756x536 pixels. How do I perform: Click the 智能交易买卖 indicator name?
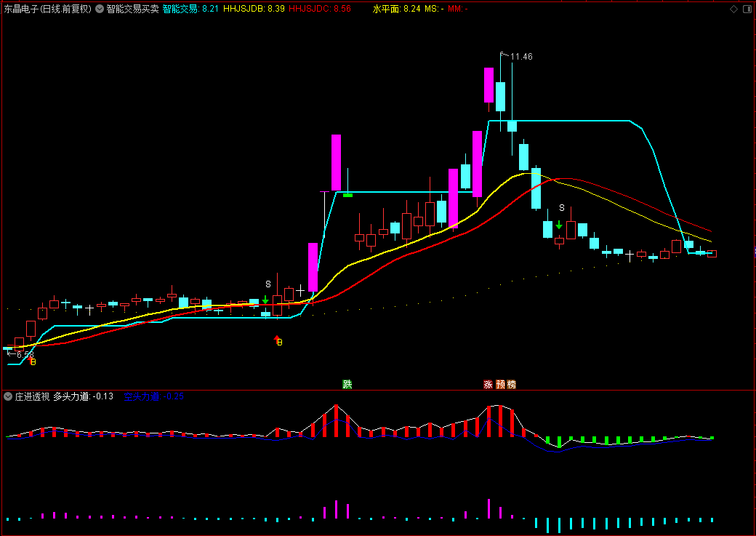[x=132, y=9]
